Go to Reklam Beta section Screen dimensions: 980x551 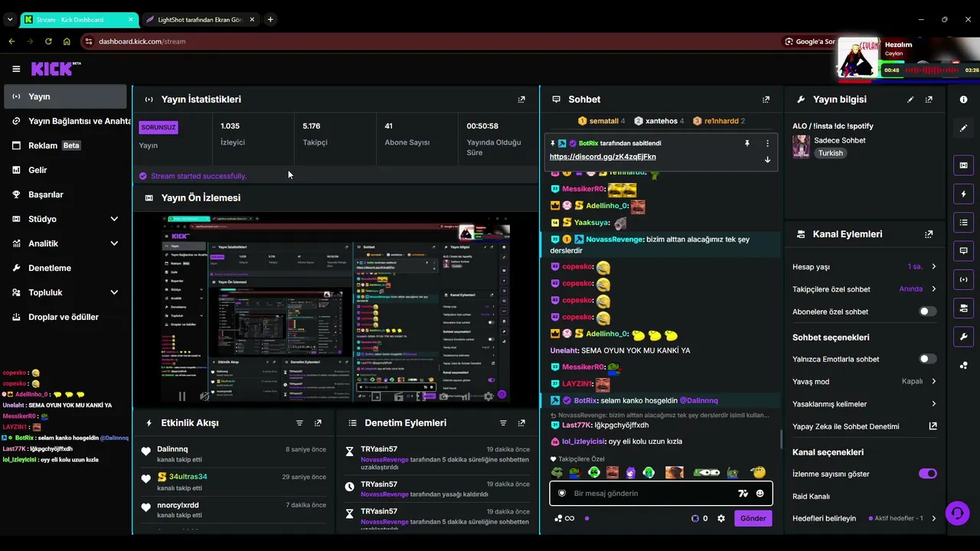[65, 145]
